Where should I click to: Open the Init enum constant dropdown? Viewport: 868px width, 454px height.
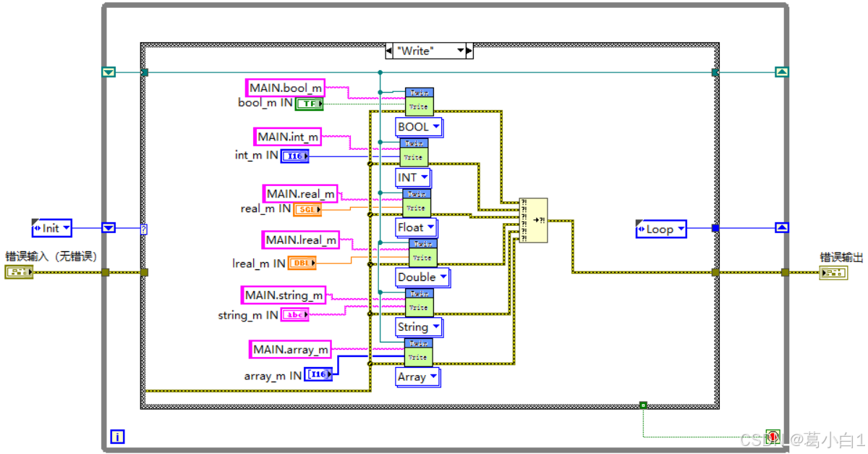coord(51,228)
